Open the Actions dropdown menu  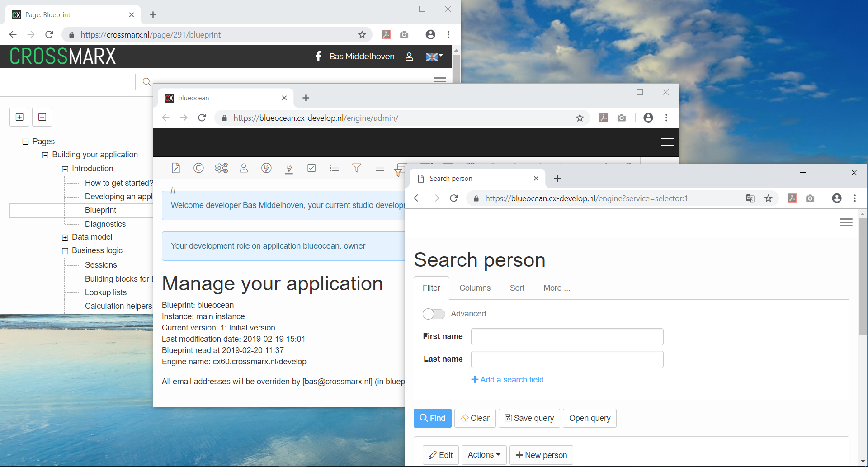(x=484, y=455)
